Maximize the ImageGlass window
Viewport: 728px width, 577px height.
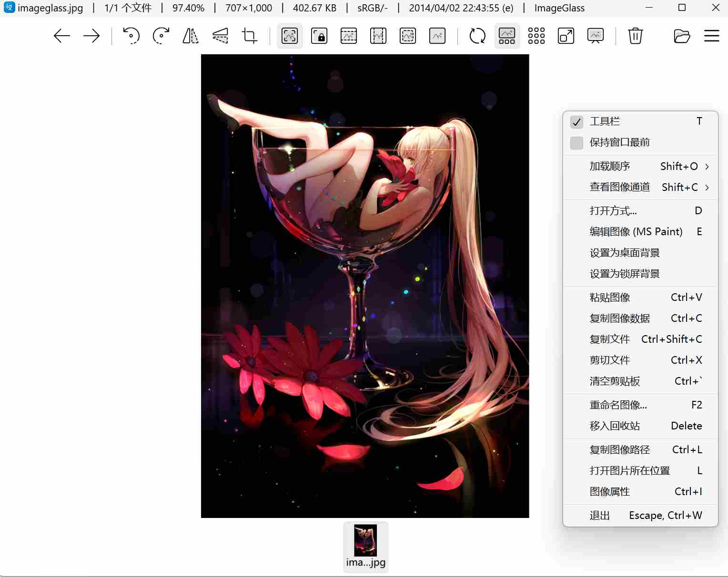pos(682,8)
